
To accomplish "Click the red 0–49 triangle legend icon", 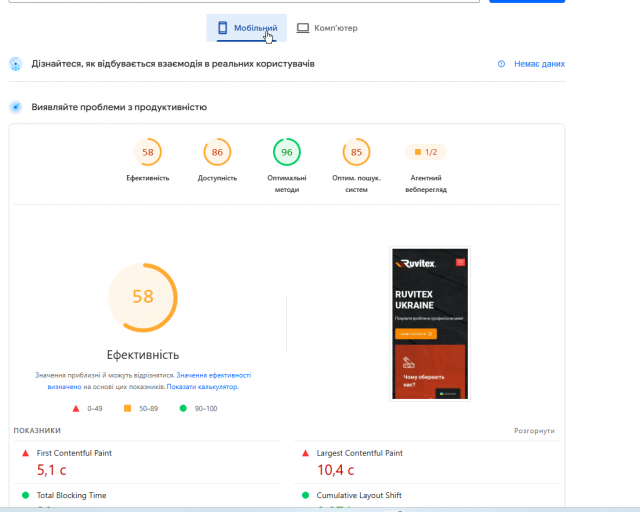I will click(x=76, y=408).
